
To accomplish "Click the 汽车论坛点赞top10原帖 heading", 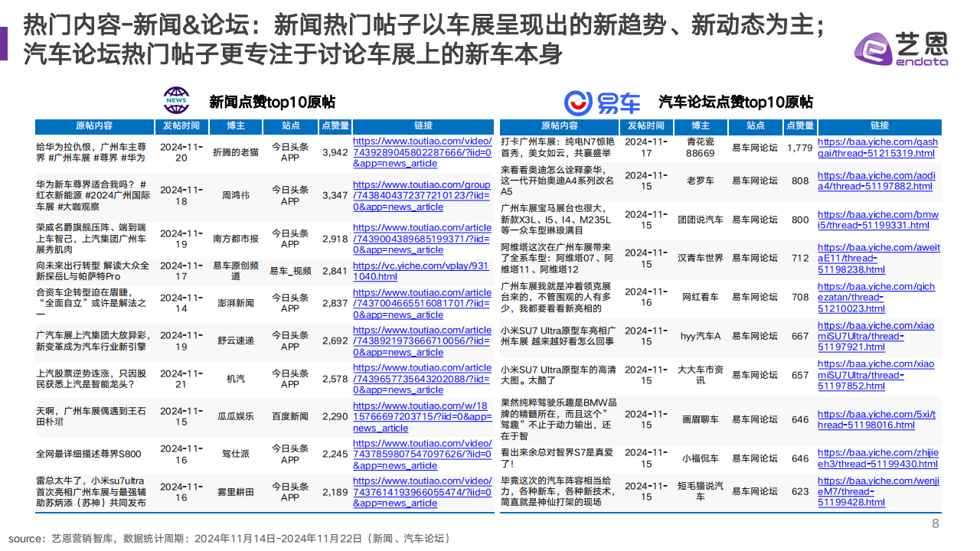I will pyautogui.click(x=736, y=102).
